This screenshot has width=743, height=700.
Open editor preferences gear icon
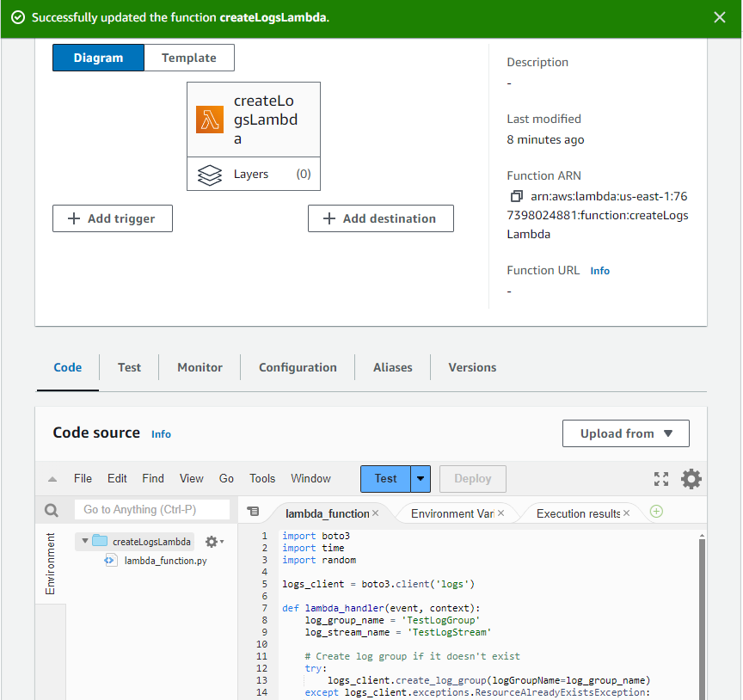[x=691, y=479]
